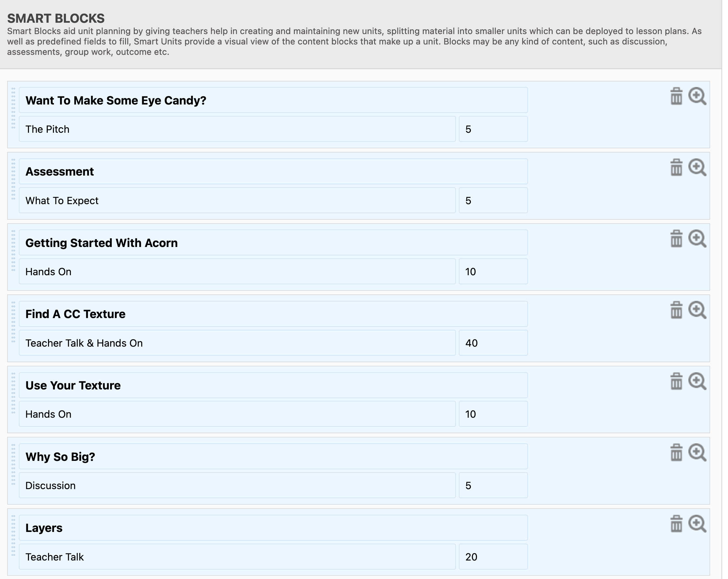Remove the 'Find A CC Texture' block
728x579 pixels.
(x=676, y=310)
